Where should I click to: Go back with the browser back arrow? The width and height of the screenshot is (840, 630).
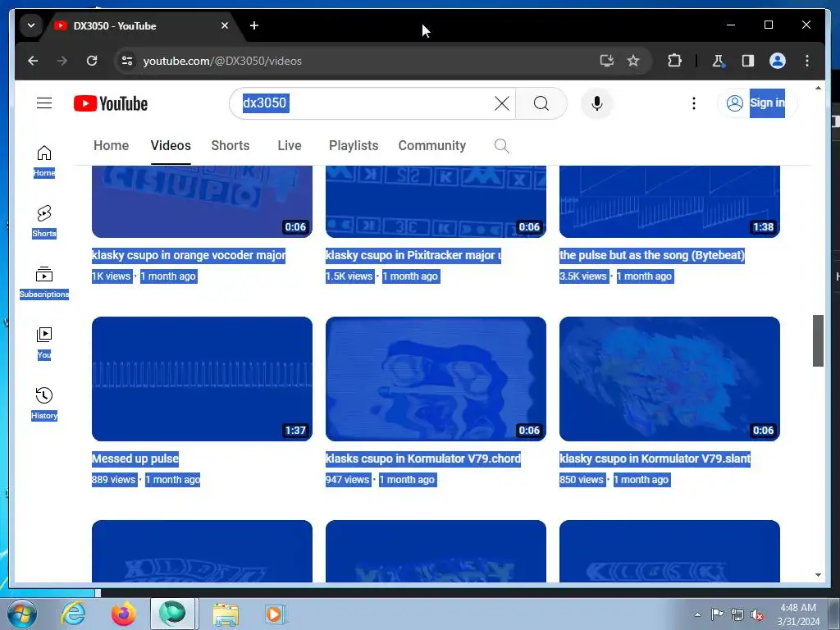tap(33, 61)
